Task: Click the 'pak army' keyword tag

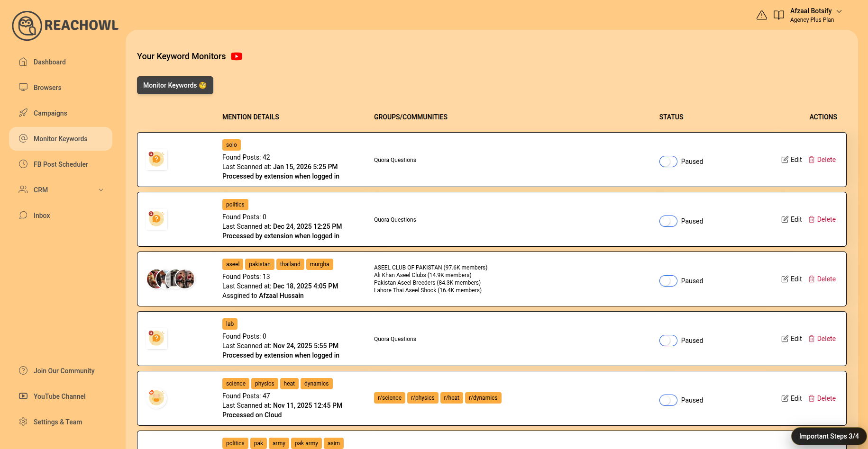Action: 306,443
